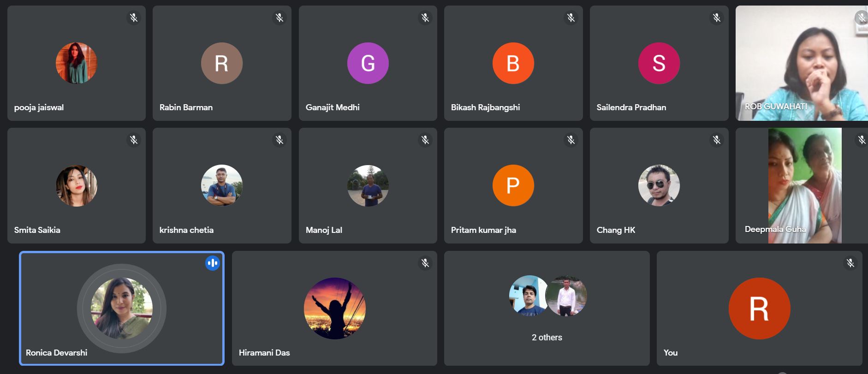Click krishna chetia's profile picture
Image resolution: width=868 pixels, height=374 pixels.
(x=222, y=185)
